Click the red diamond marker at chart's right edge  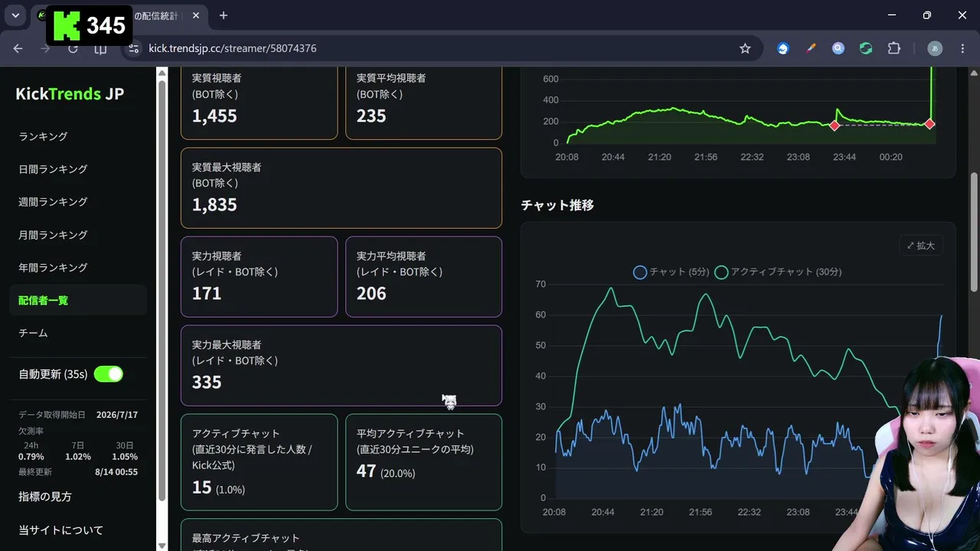pyautogui.click(x=929, y=124)
